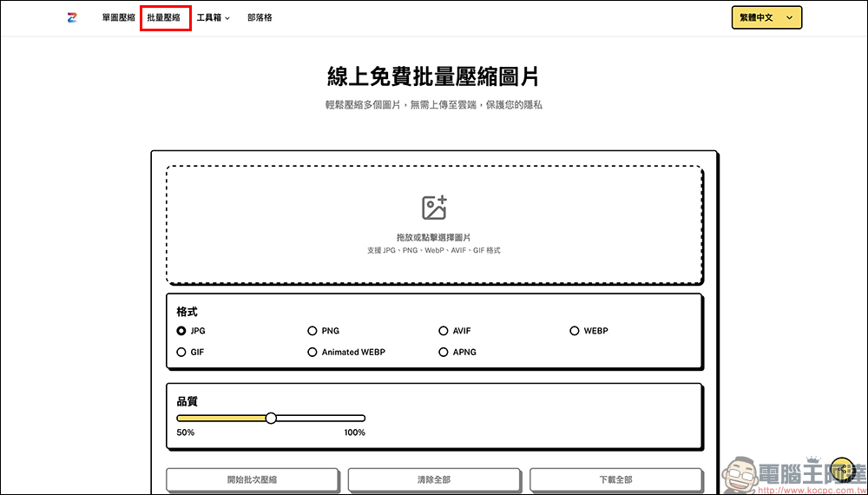The width and height of the screenshot is (868, 495).
Task: Select the JPG format option
Action: (191, 331)
